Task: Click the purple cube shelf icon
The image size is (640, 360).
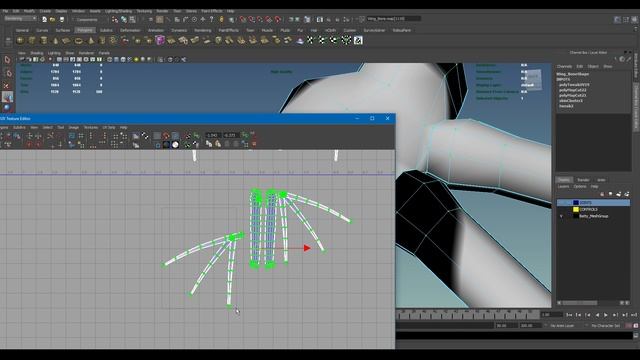Action: pos(160,40)
